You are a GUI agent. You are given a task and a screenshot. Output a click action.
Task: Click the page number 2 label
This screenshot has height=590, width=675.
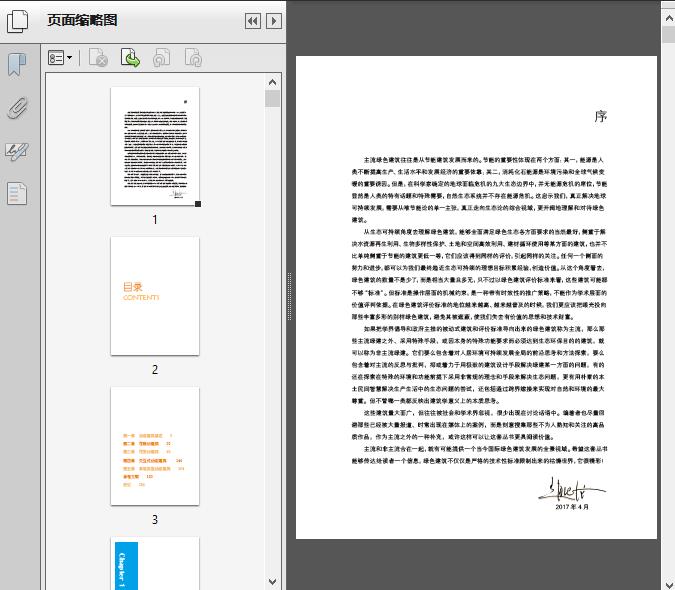coord(155,370)
